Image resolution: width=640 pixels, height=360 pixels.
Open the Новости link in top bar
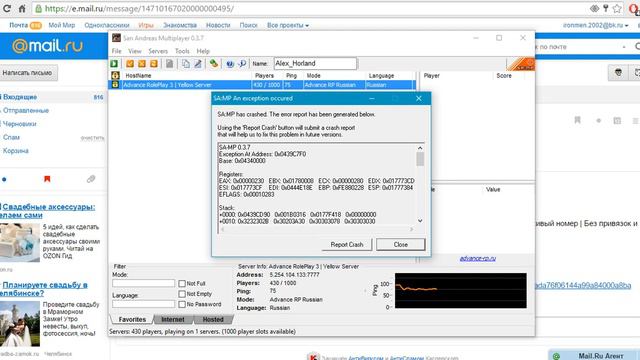[218, 25]
